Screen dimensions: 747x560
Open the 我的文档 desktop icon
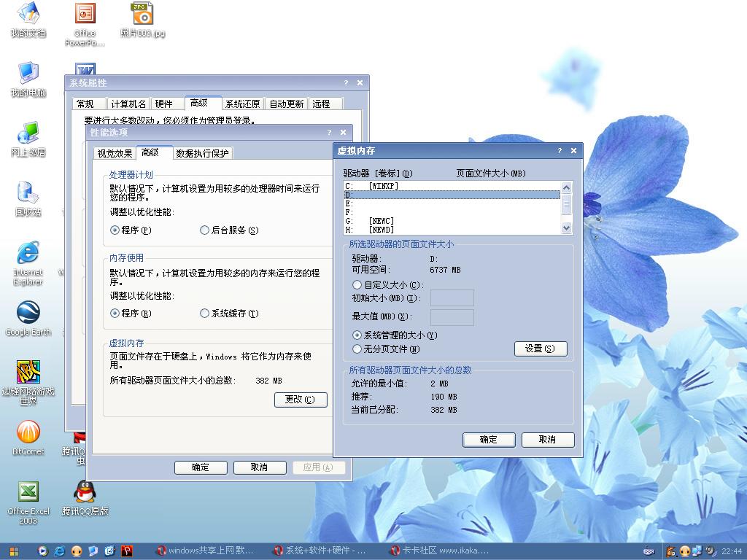click(x=28, y=19)
